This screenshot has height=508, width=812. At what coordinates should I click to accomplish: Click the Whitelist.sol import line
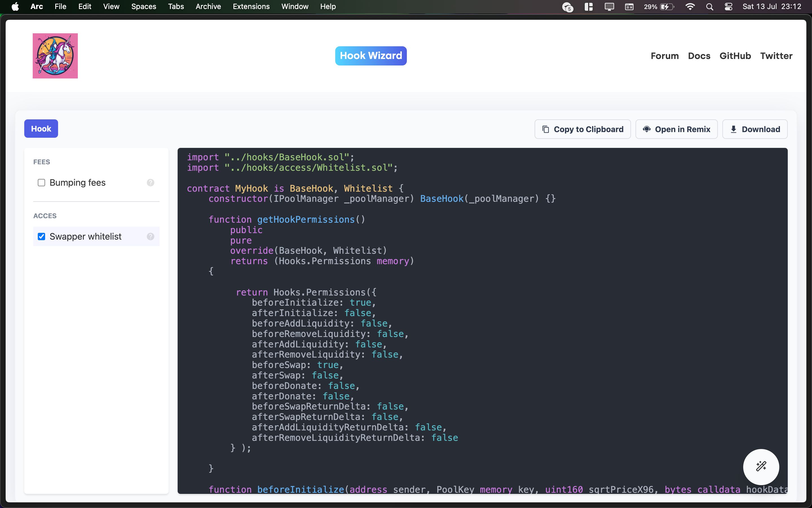coord(292,168)
